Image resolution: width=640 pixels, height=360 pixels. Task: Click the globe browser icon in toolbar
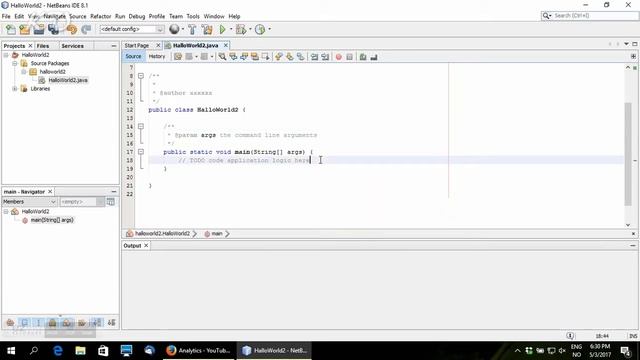coord(174,29)
